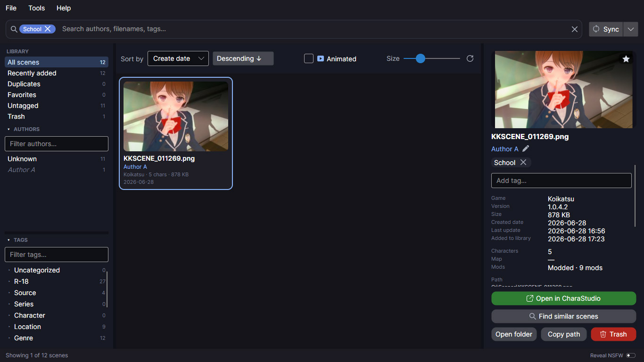Image resolution: width=644 pixels, height=362 pixels.
Task: Click the School tag chip in details
Action: (511, 162)
